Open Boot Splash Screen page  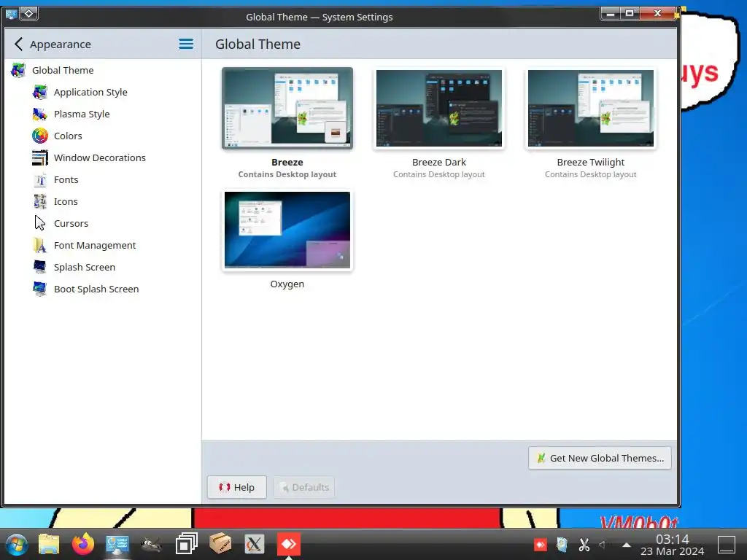(x=96, y=289)
